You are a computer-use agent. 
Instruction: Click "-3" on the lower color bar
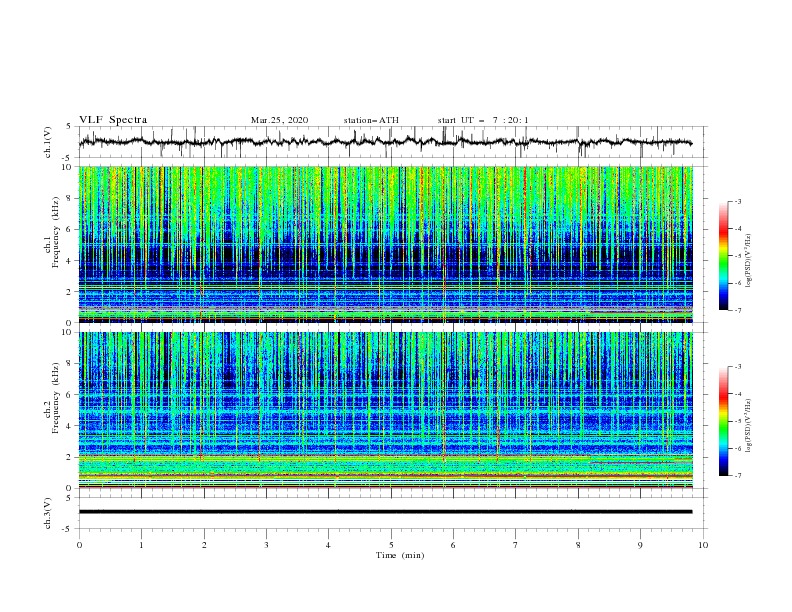pyautogui.click(x=737, y=367)
